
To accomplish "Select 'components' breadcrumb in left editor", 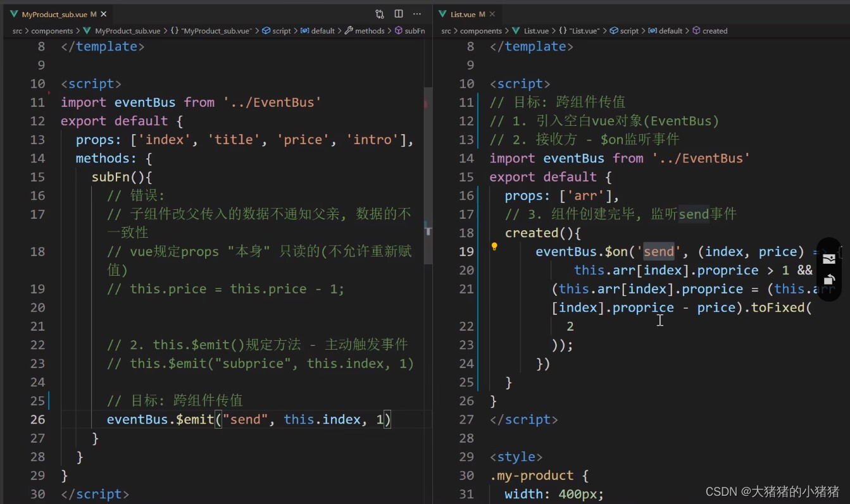I will pos(52,30).
